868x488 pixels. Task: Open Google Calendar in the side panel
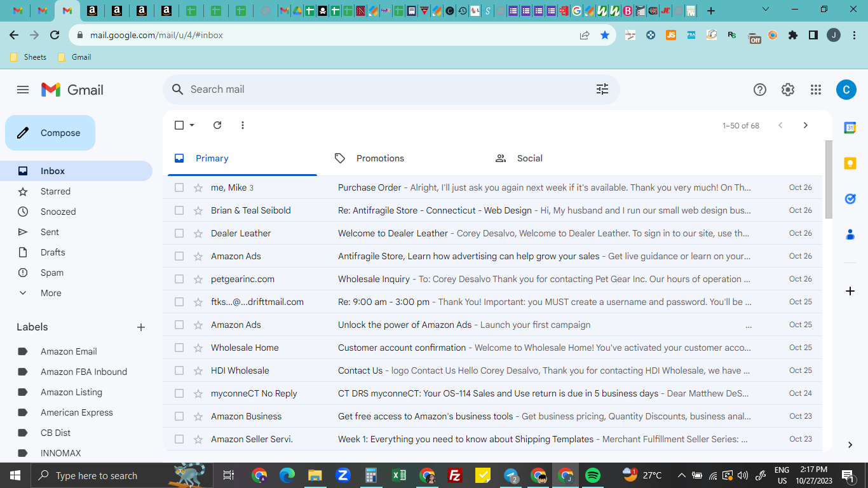click(x=850, y=128)
